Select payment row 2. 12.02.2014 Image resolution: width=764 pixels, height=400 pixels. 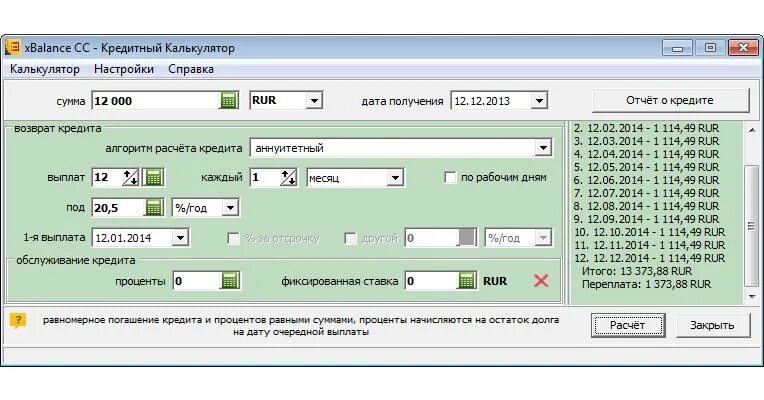coord(647,128)
